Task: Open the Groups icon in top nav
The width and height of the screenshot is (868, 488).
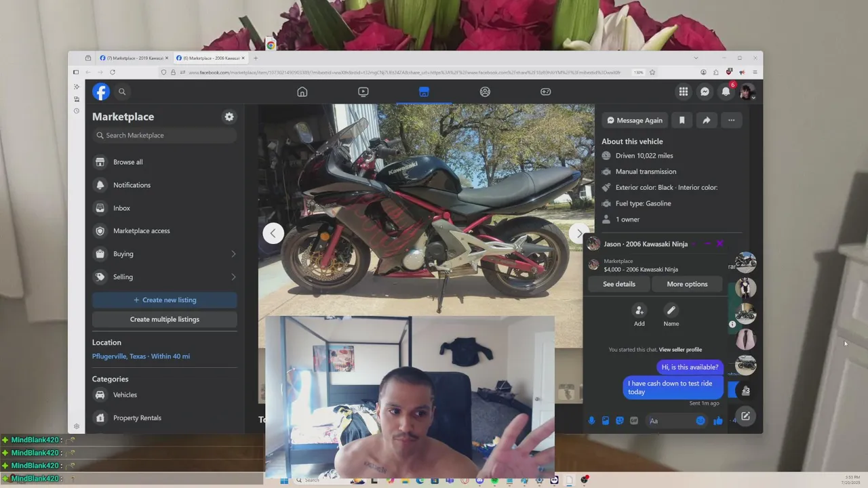Action: point(485,91)
